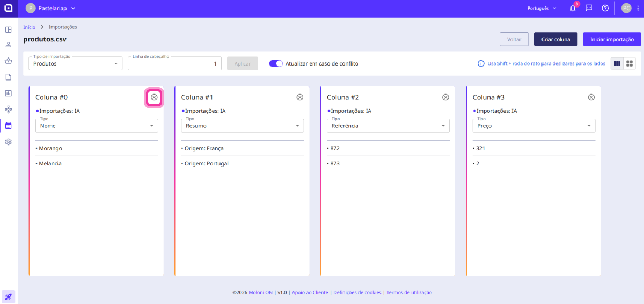Click the value 2 in Coluna #3
Image resolution: width=644 pixels, height=304 pixels.
pos(477,163)
